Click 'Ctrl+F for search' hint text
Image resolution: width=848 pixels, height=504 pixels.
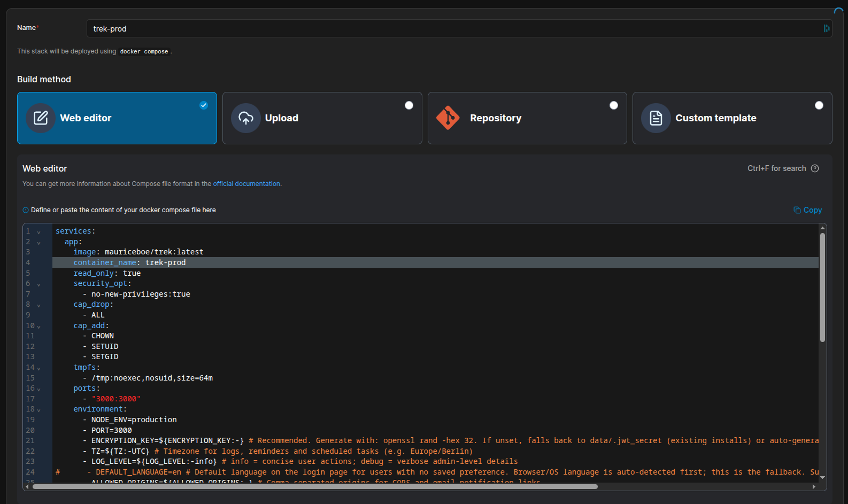[x=776, y=168]
